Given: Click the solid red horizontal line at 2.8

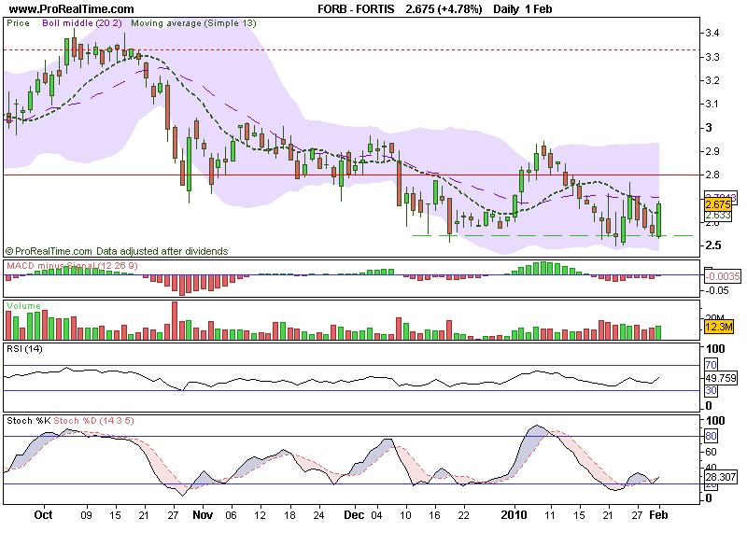Looking at the screenshot, I should tap(352, 175).
